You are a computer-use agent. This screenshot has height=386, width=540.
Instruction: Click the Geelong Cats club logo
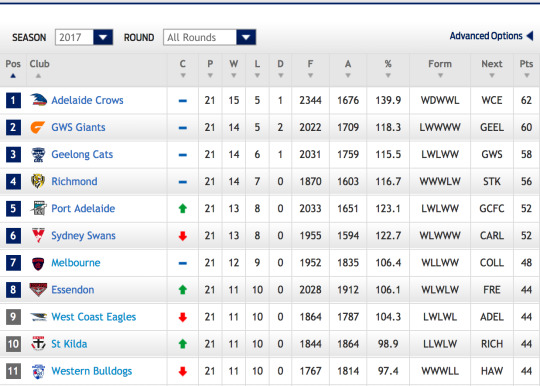[38, 155]
